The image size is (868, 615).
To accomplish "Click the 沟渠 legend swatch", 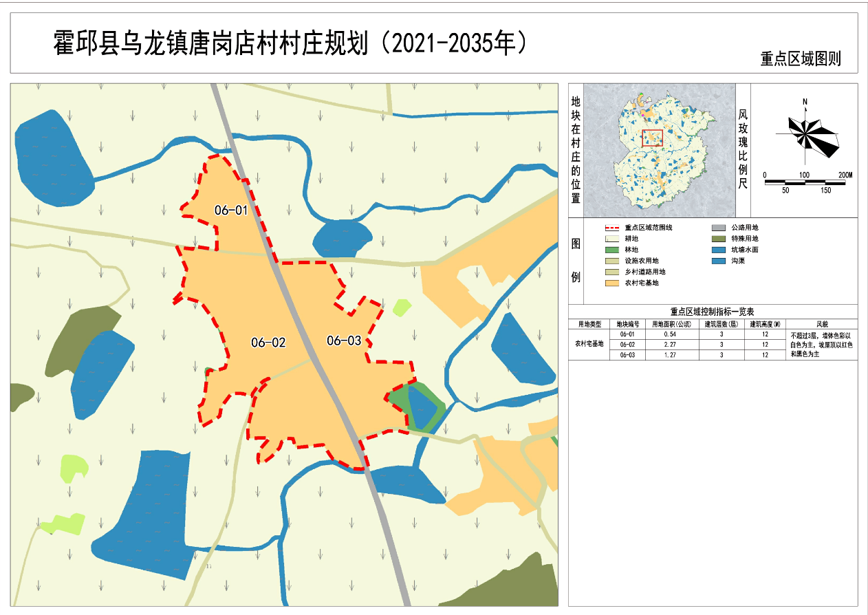I will pyautogui.click(x=719, y=261).
